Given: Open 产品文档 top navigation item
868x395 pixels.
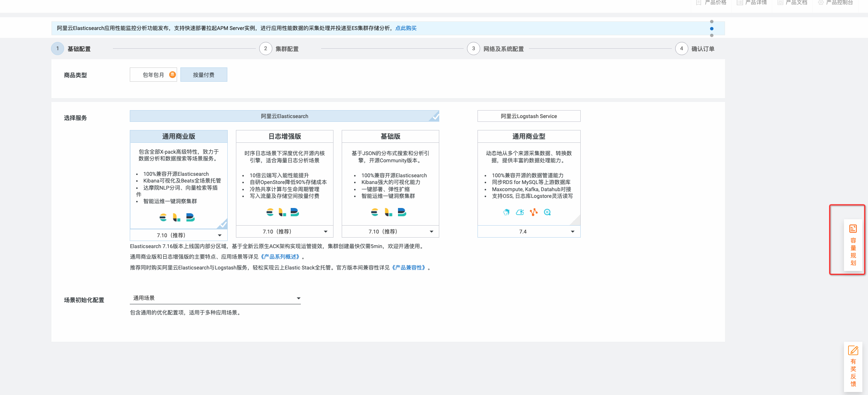Looking at the screenshot, I should tap(792, 2).
